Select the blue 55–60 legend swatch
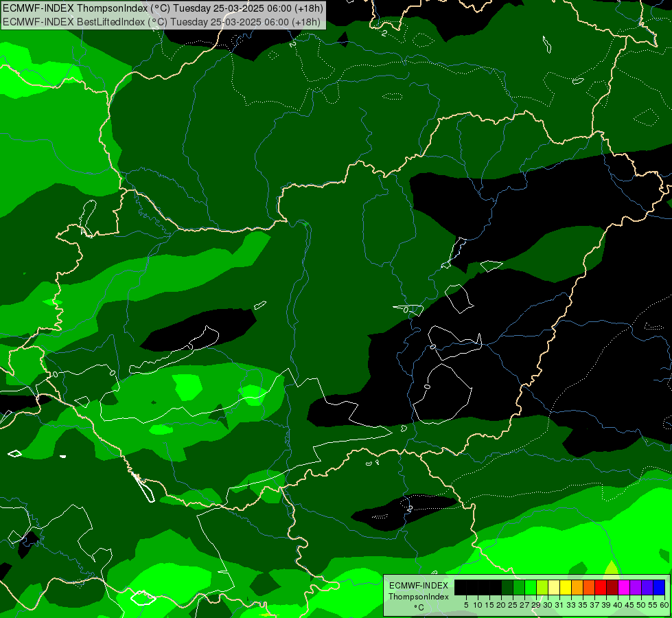The image size is (672, 618). (659, 587)
